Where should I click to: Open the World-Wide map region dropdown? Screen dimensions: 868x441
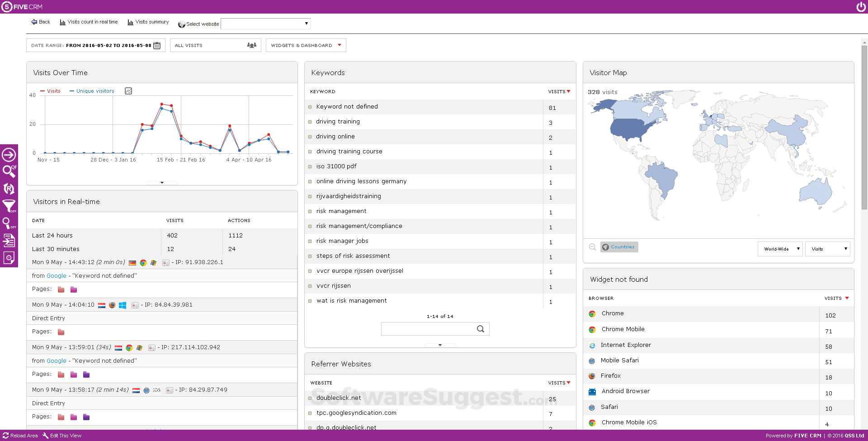[780, 249]
